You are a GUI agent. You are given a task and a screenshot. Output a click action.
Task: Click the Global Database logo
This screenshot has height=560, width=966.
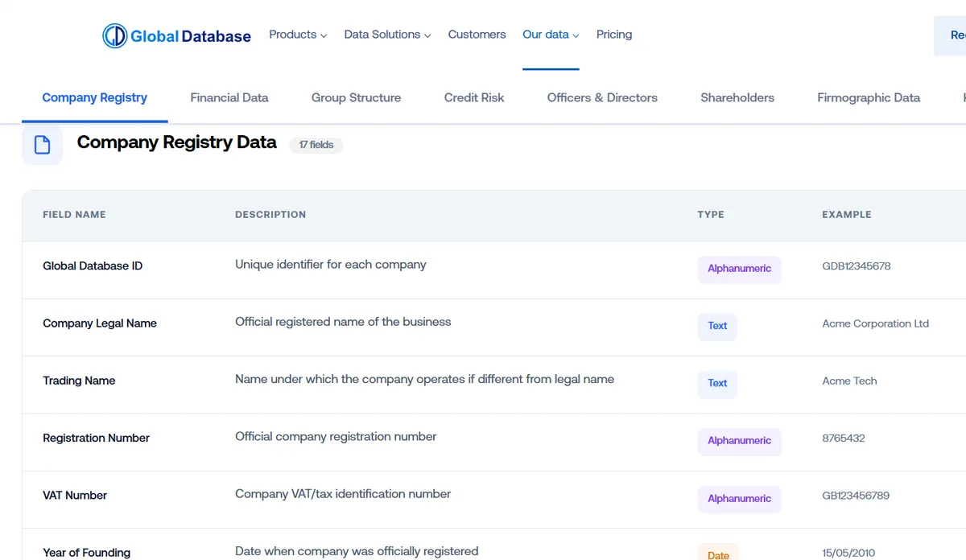[176, 35]
